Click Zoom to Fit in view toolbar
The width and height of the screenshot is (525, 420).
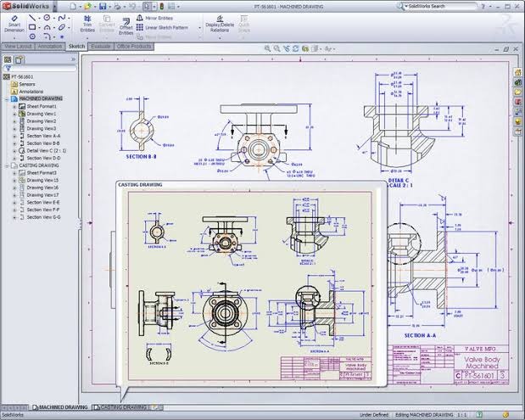[x=267, y=48]
